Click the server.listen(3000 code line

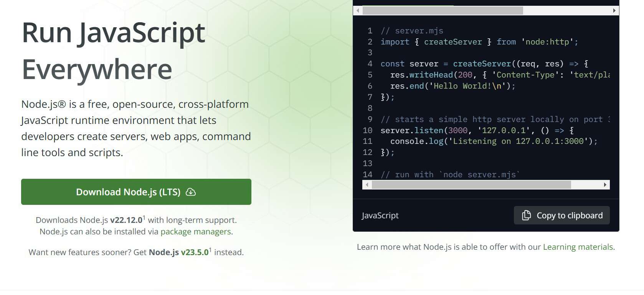click(477, 130)
